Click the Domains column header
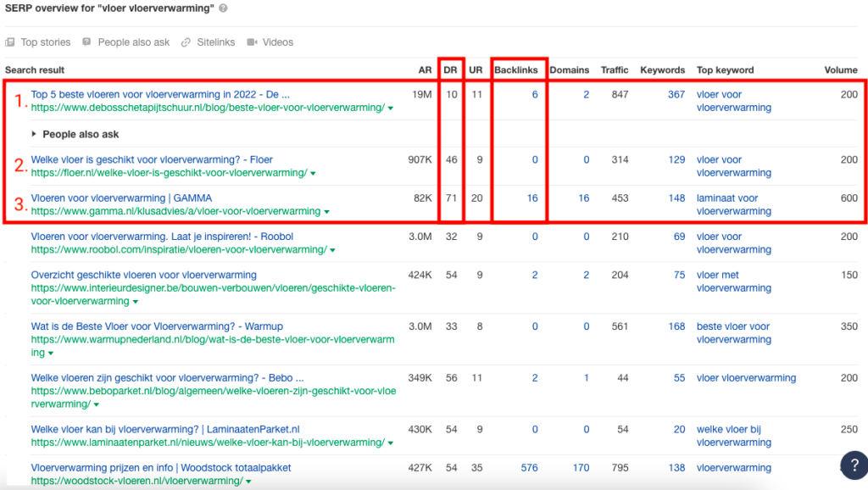This screenshot has width=868, height=490. pos(569,70)
